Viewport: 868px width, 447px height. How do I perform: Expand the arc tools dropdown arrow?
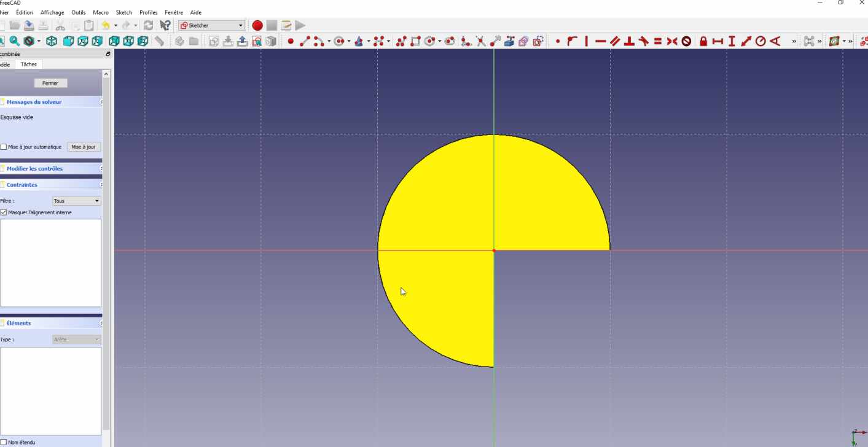coord(329,41)
